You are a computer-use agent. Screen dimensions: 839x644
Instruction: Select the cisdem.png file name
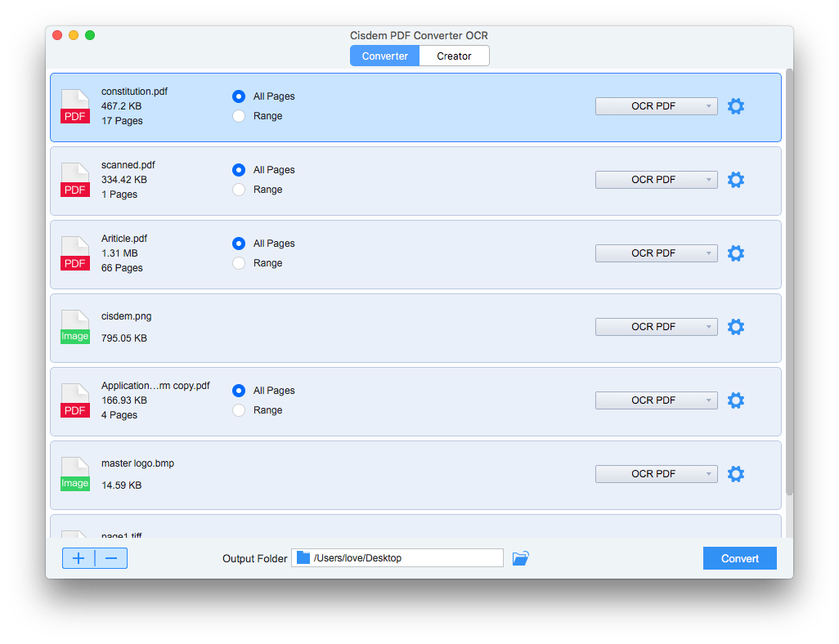[126, 316]
